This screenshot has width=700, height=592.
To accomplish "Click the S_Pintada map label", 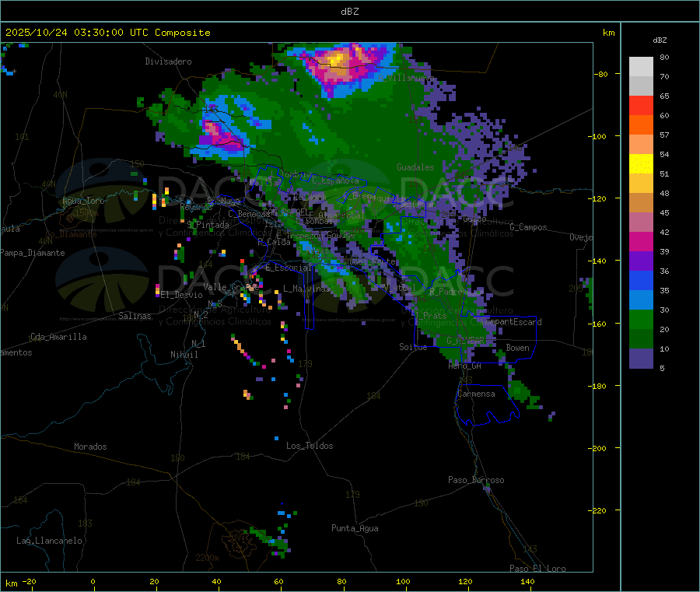I will pyautogui.click(x=208, y=225).
